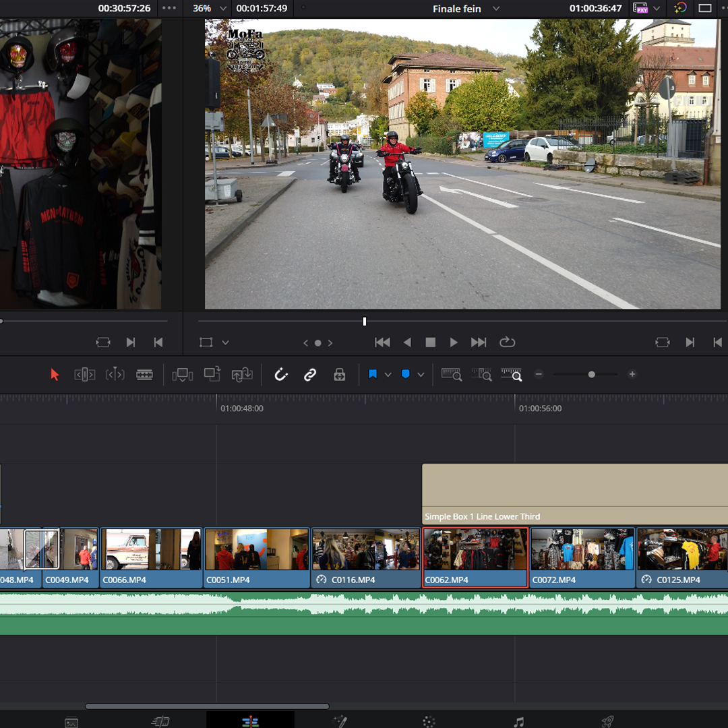
Task: Stop playback in the timeline viewer
Action: coord(430,342)
